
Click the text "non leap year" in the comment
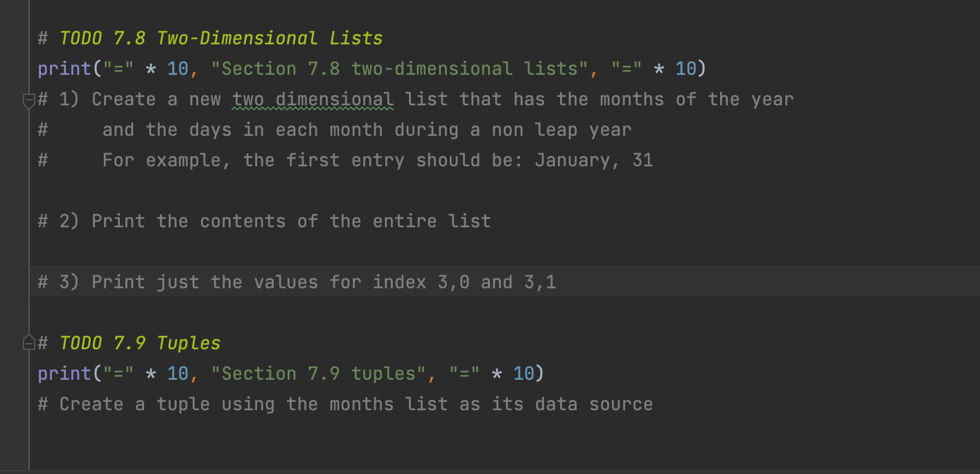coord(561,130)
